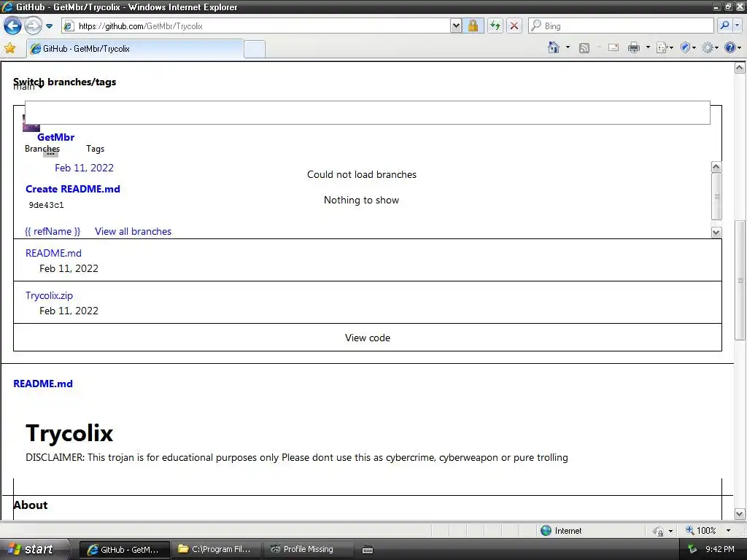Image resolution: width=747 pixels, height=560 pixels.
Task: Open the search provider options dropdown
Action: 737,26
